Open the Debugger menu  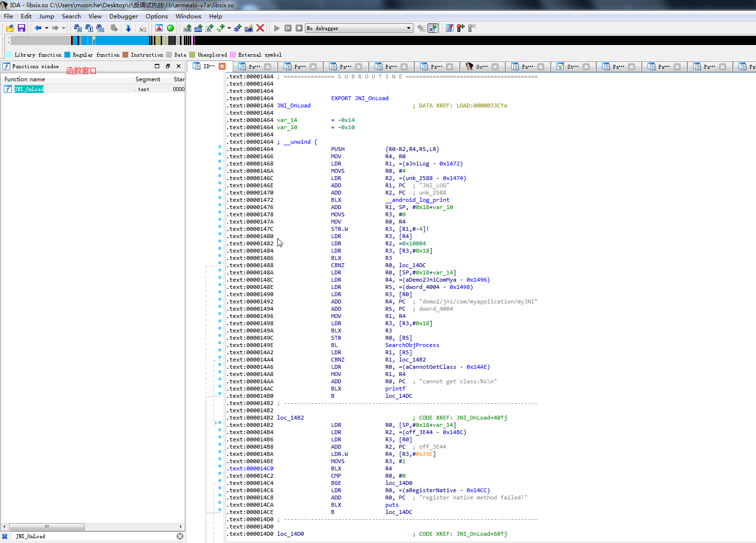(x=123, y=16)
